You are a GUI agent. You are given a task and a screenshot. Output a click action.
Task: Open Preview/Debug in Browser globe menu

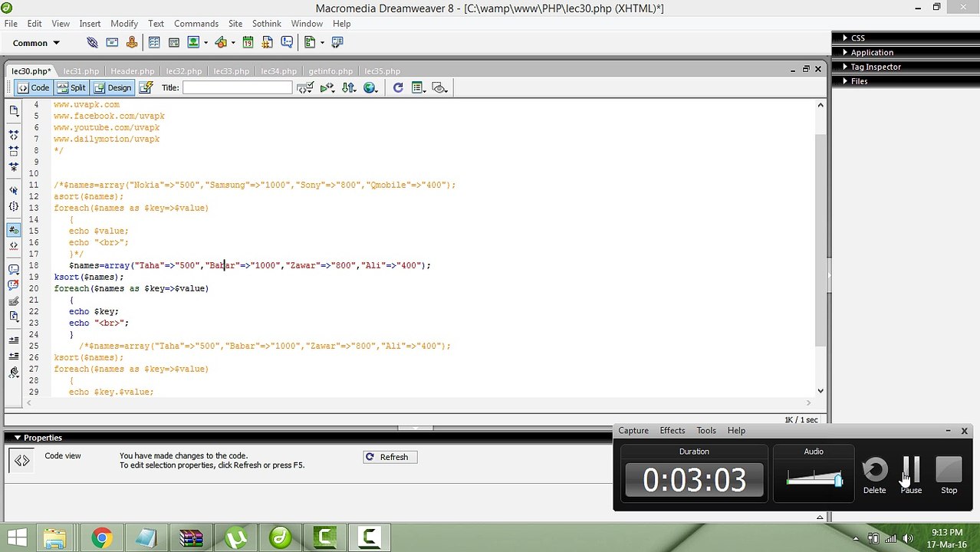[x=371, y=87]
